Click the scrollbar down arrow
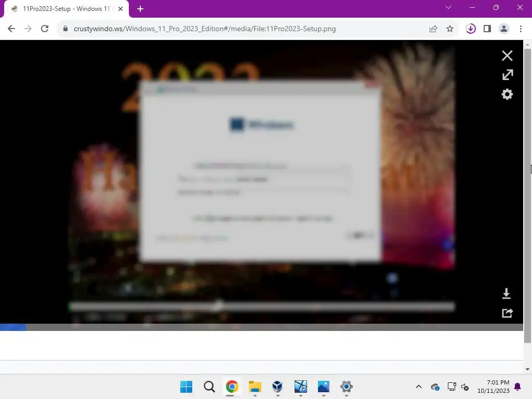This screenshot has width=532, height=399. pos(527,369)
